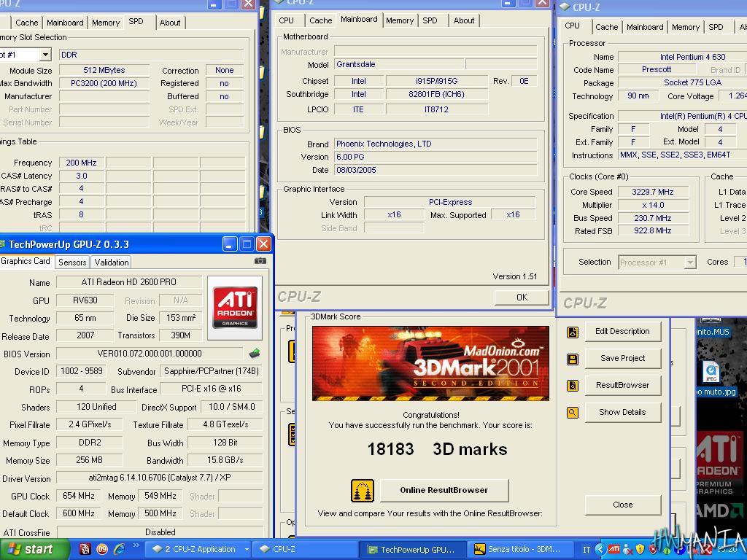Switch to SPD tab in left CPU-Z window

point(136,21)
